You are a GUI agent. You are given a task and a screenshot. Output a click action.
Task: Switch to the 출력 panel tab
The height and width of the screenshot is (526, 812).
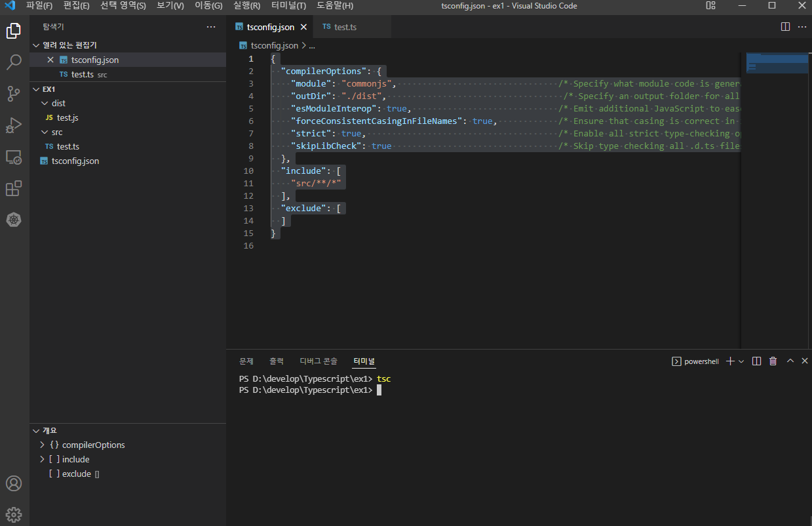click(277, 361)
